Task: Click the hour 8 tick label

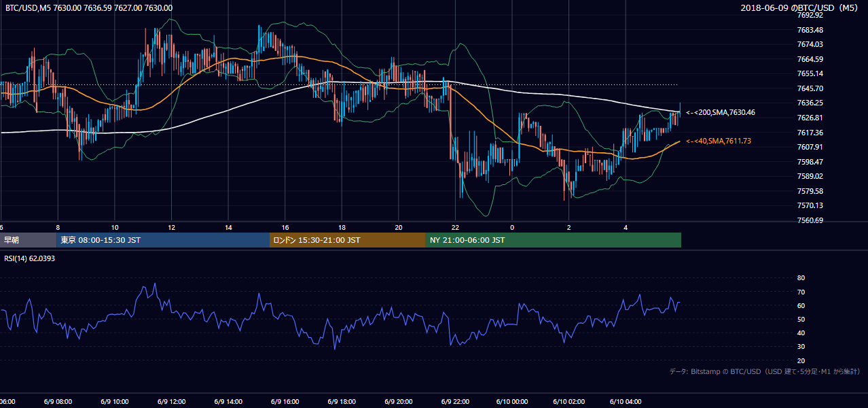Action: click(x=58, y=228)
